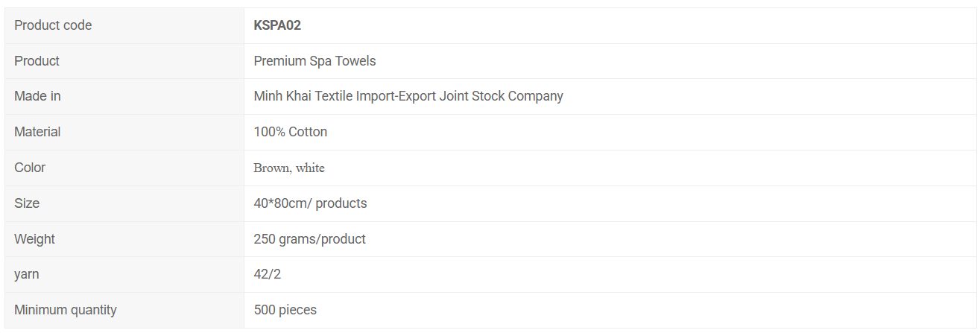Select the 'Premium Spa Towels' text
980x333 pixels.
click(314, 61)
